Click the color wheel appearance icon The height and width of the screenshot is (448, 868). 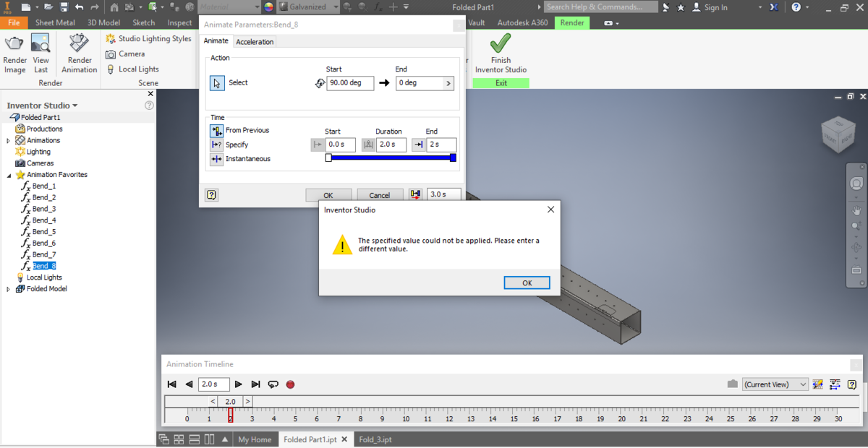(x=269, y=7)
